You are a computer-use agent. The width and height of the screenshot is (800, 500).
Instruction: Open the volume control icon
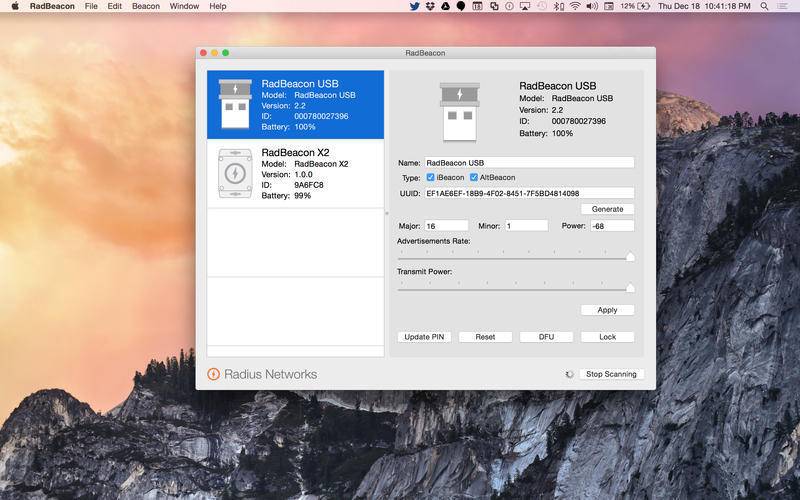[592, 6]
